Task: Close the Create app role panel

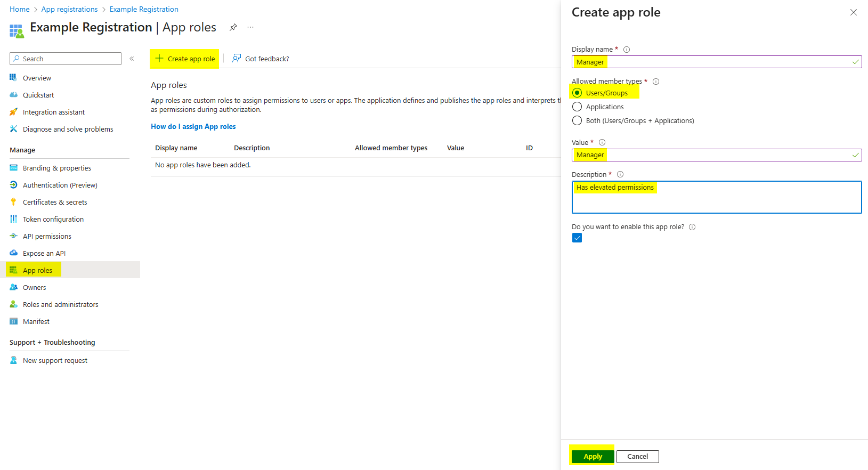Action: pos(853,12)
